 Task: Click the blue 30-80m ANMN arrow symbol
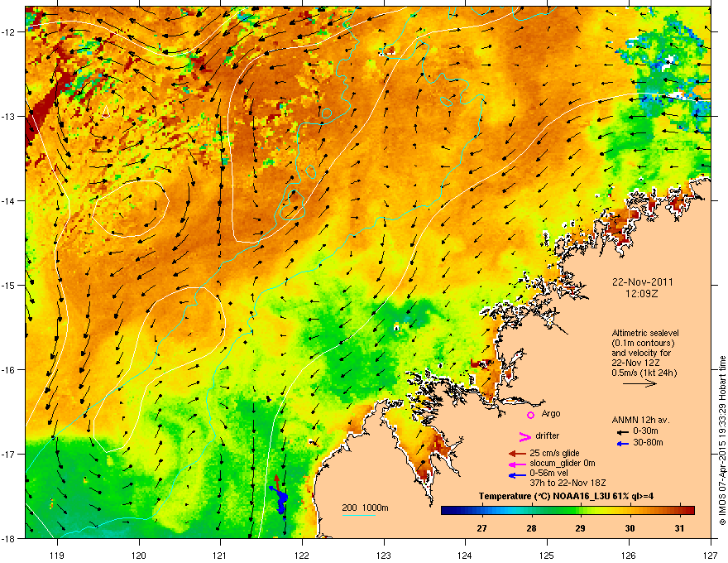pos(623,444)
